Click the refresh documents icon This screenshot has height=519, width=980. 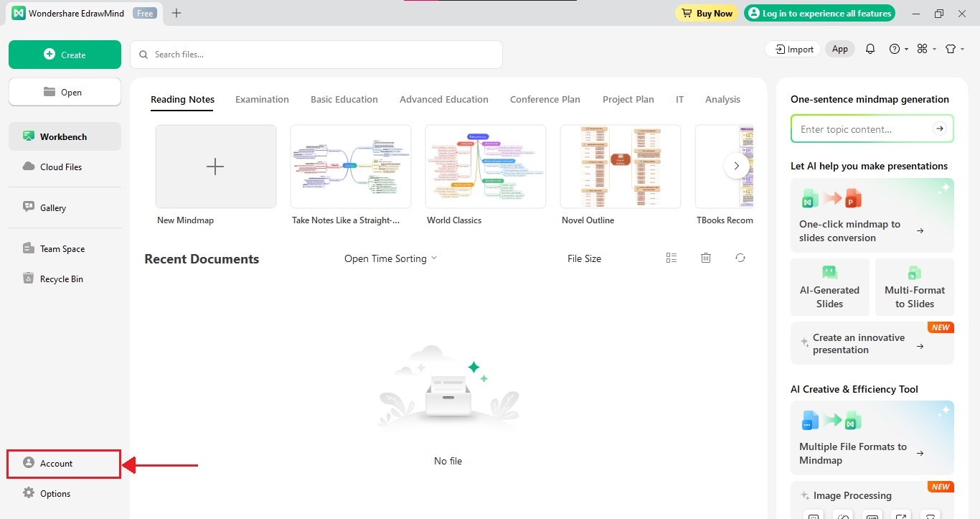pos(740,258)
